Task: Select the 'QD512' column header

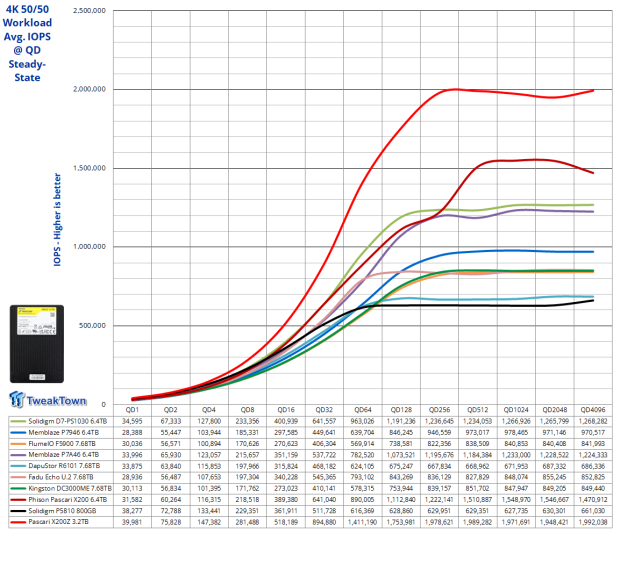Action: (x=478, y=410)
